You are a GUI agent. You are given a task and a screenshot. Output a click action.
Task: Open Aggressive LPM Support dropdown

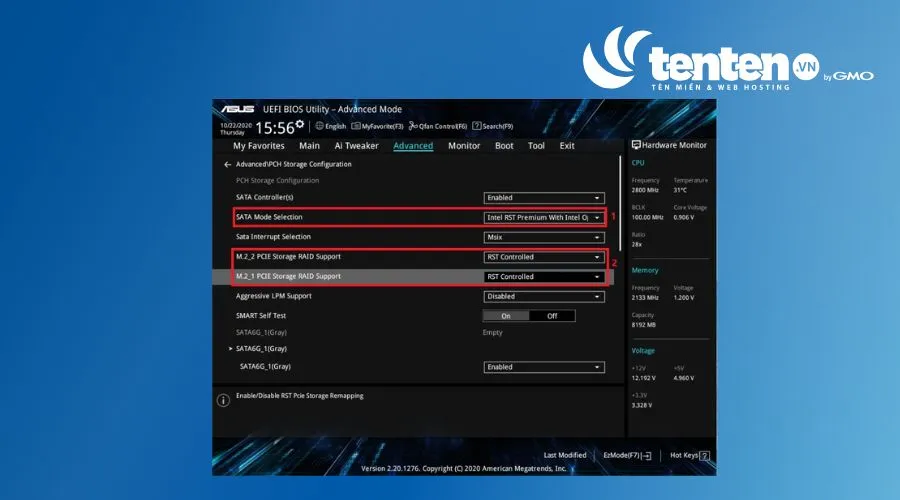(544, 297)
